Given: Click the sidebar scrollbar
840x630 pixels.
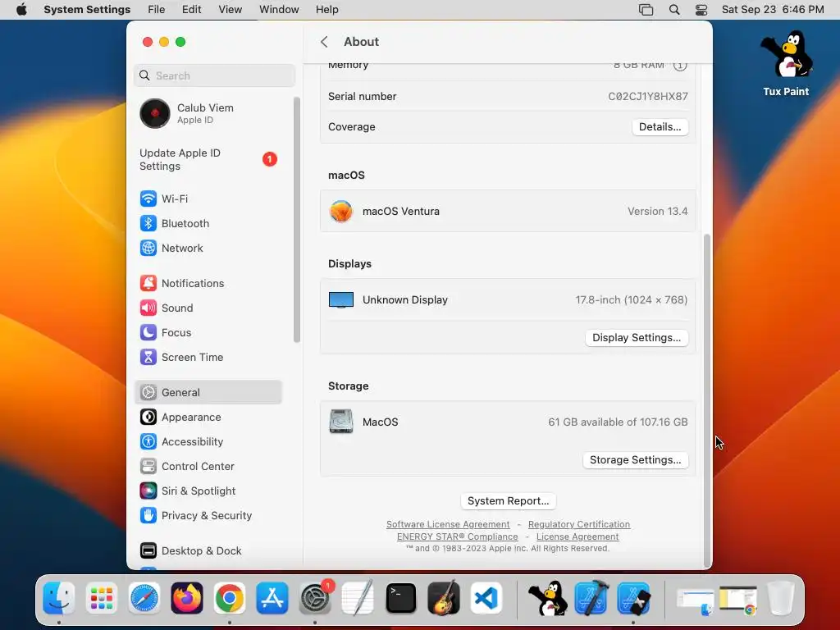Looking at the screenshot, I should (297, 220).
